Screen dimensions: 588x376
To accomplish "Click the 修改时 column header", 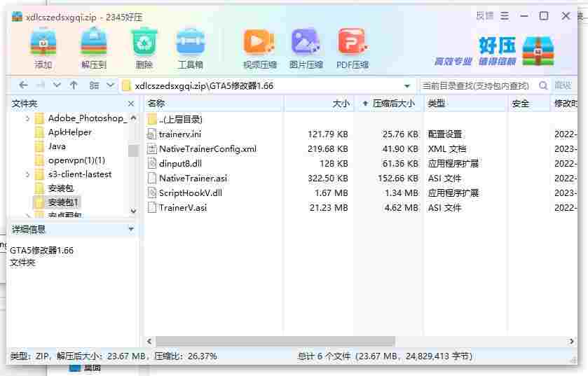I will [565, 104].
